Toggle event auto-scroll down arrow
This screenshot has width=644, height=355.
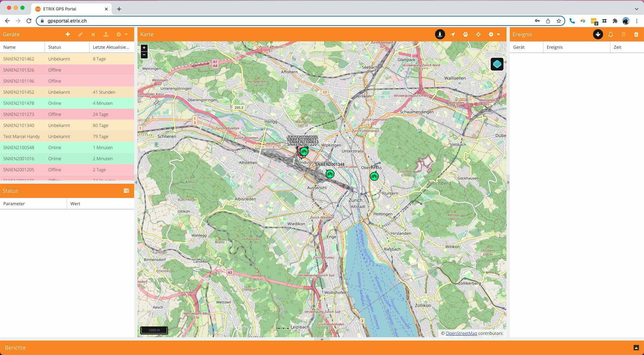(598, 34)
